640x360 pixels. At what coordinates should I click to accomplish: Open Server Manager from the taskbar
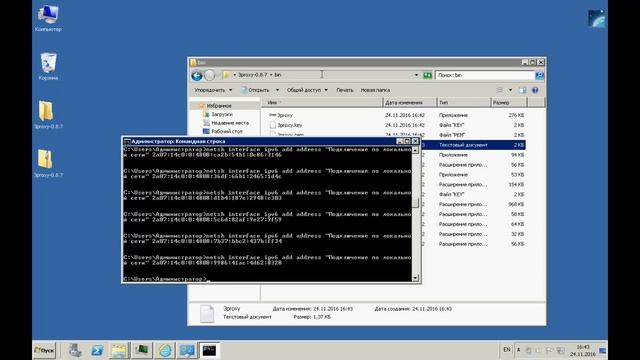click(75, 350)
